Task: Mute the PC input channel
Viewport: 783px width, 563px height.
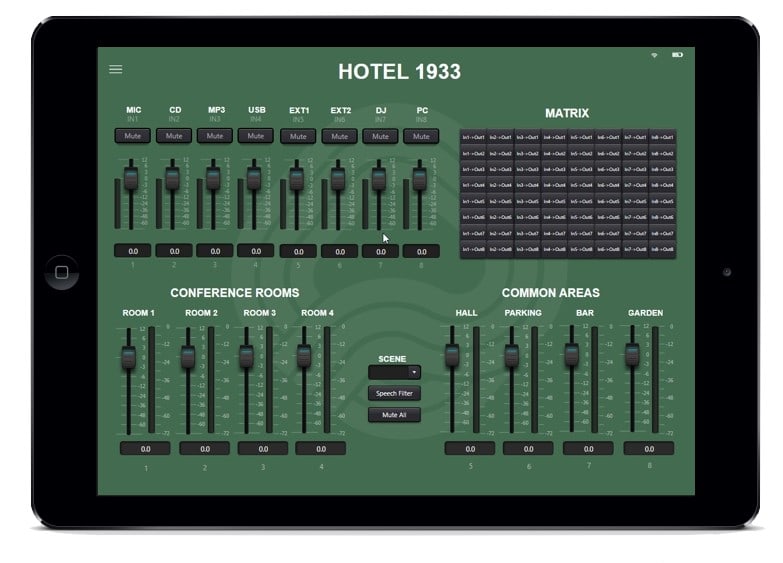Action: tap(421, 136)
